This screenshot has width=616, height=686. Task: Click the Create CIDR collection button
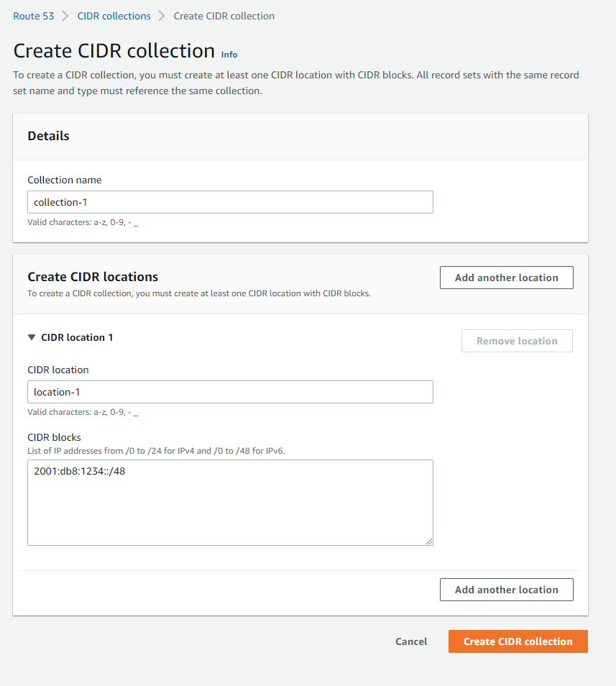[x=518, y=641]
